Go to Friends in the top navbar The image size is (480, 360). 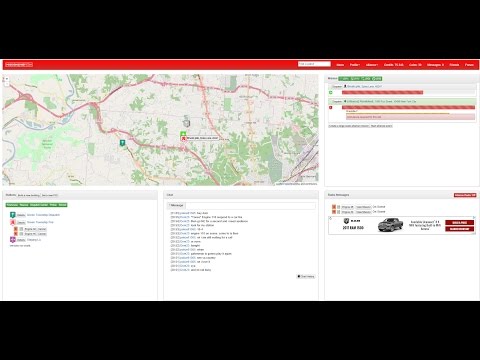tap(454, 65)
